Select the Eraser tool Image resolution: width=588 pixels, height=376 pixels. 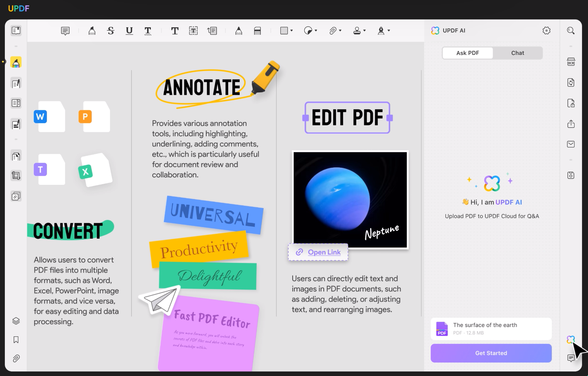[x=257, y=31]
